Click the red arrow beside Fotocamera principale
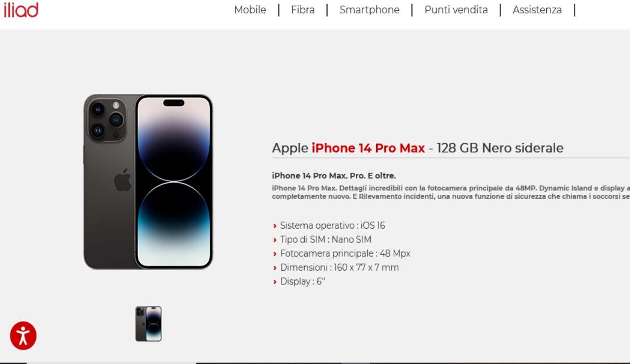630x364 pixels. 275,254
